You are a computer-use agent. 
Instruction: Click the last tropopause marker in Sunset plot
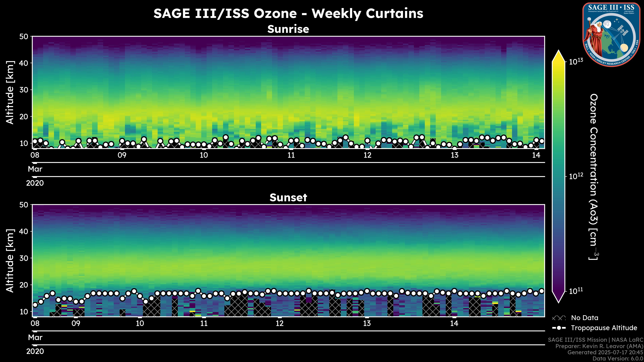(x=542, y=291)
